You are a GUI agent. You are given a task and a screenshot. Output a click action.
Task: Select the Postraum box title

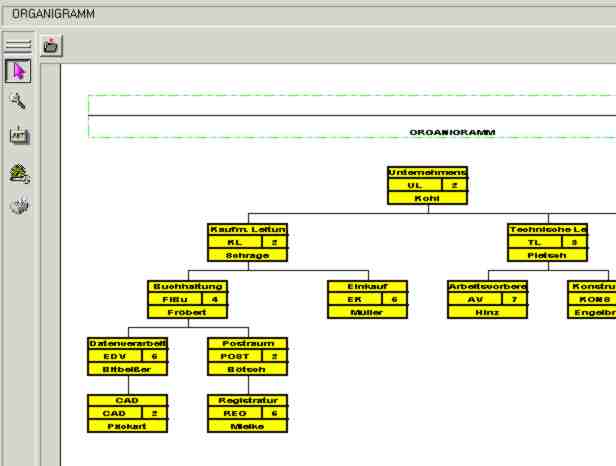tap(248, 343)
